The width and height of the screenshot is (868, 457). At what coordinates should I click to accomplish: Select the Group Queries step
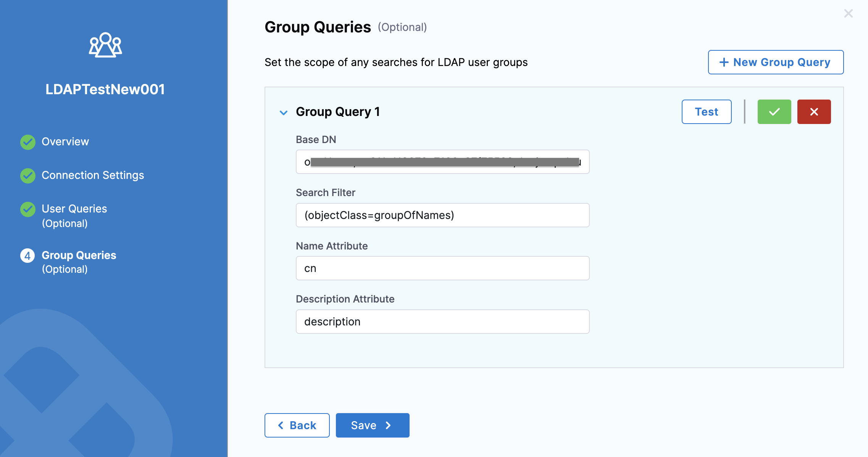[79, 255]
